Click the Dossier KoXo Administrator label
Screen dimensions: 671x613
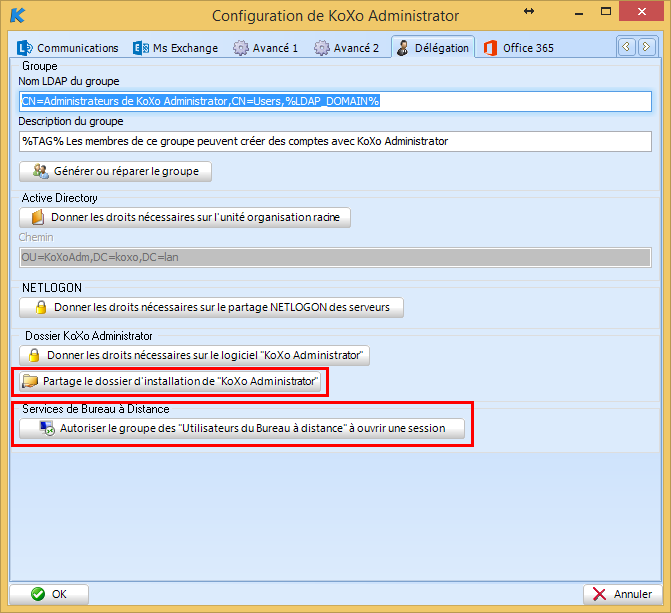point(89,336)
